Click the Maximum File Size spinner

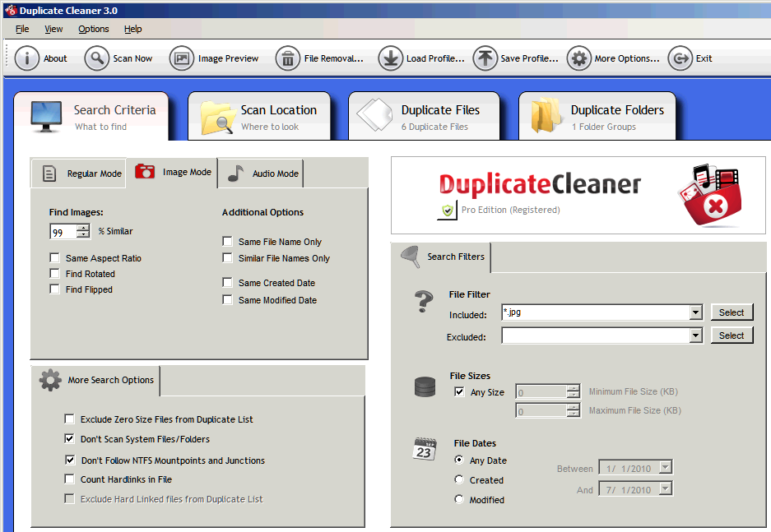573,410
